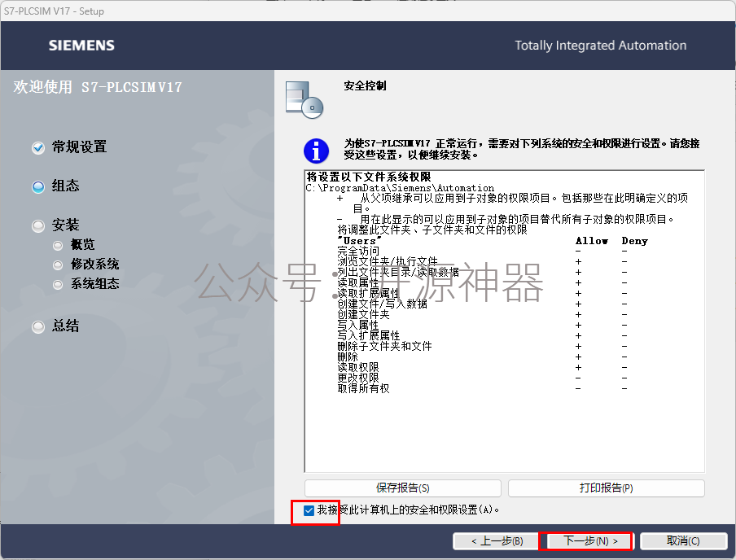This screenshot has height=560, width=736.
Task: Click the 安装 step indicator bullet
Action: point(38,225)
